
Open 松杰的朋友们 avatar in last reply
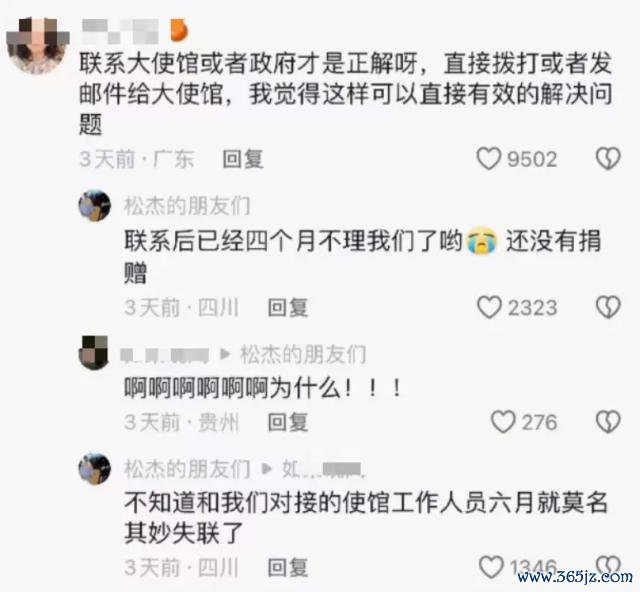coord(95,469)
